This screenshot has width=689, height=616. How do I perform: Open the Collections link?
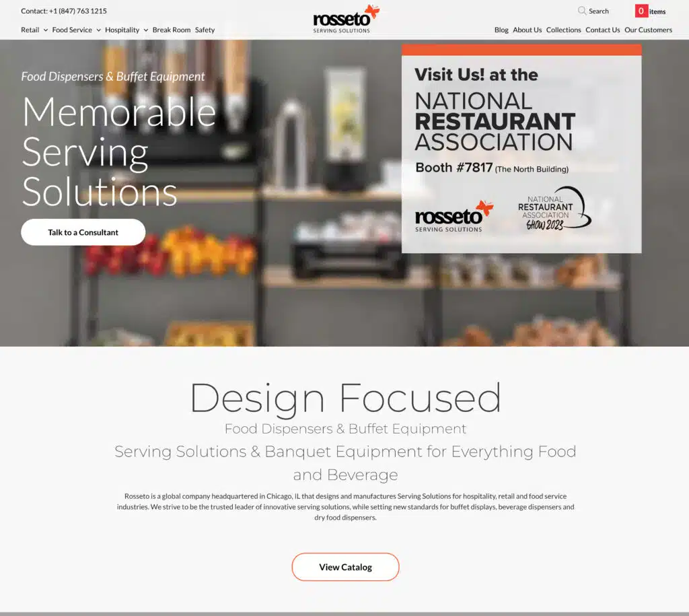[x=563, y=30]
